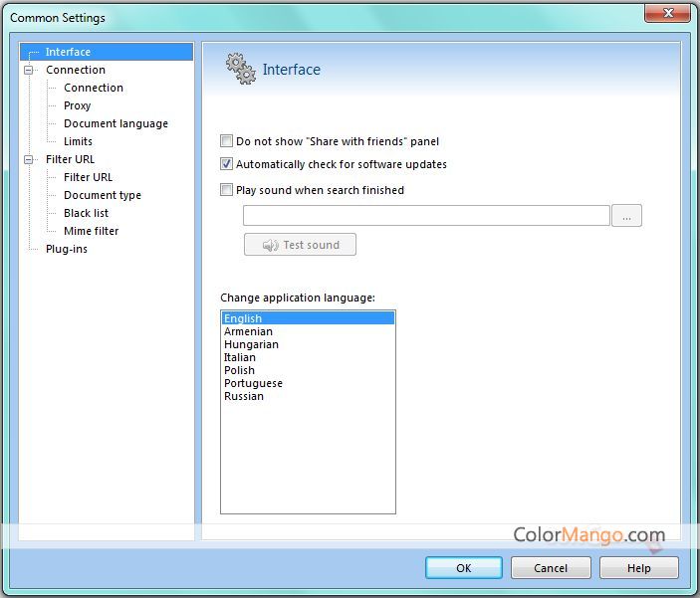This screenshot has width=700, height=598.
Task: Choose Russian as application language
Action: point(244,396)
